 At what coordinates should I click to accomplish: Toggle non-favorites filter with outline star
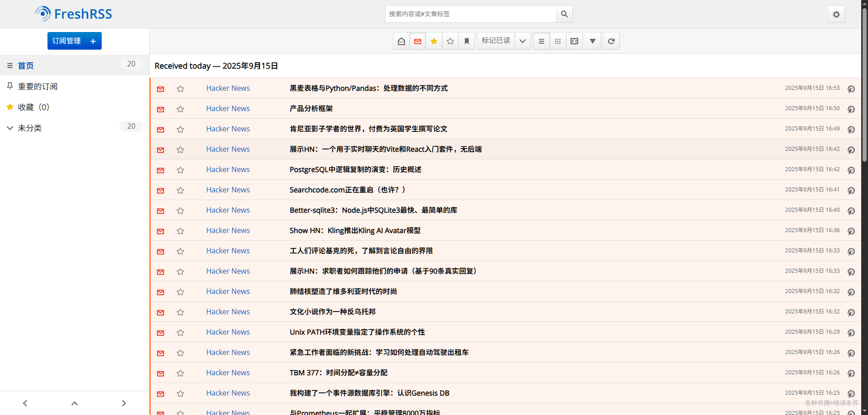pos(450,41)
